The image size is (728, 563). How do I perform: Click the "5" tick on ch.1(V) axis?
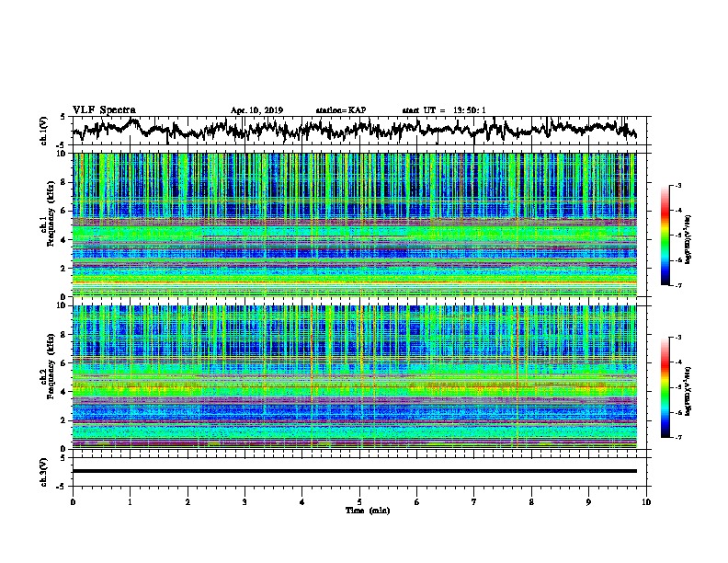point(63,117)
